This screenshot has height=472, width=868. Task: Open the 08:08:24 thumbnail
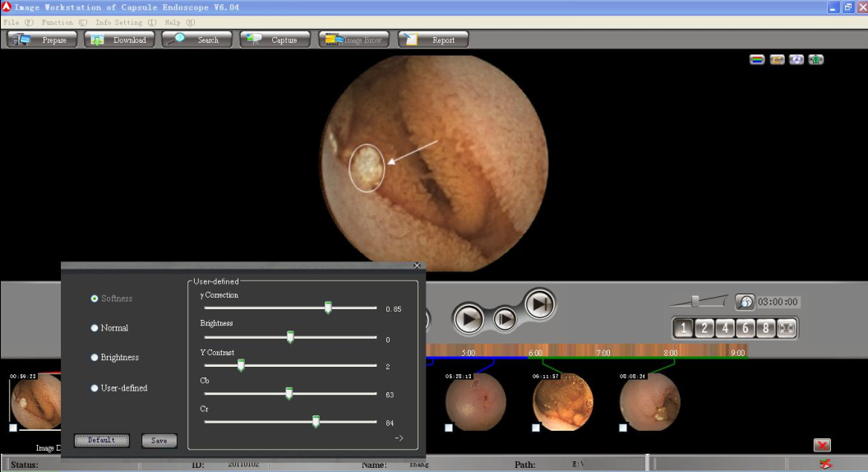tap(649, 401)
